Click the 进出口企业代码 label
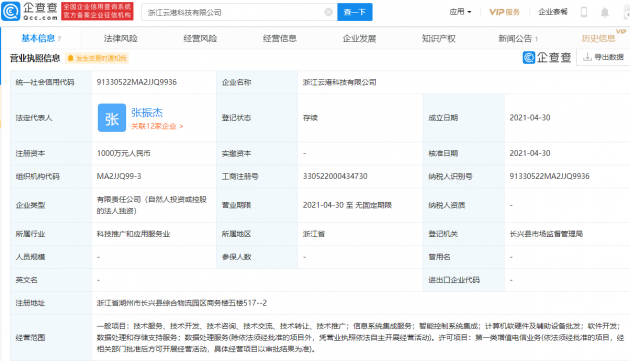This screenshot has width=630, height=361. 454,280
